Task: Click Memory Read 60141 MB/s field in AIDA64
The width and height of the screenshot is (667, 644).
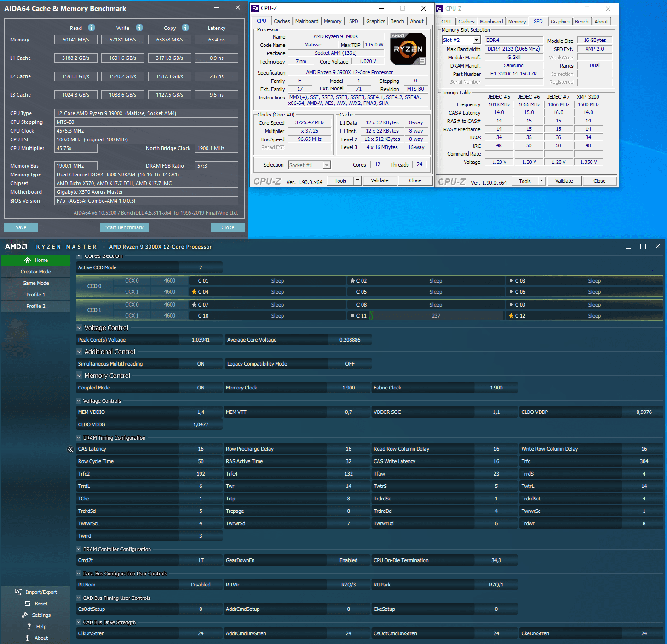Action: coord(76,40)
